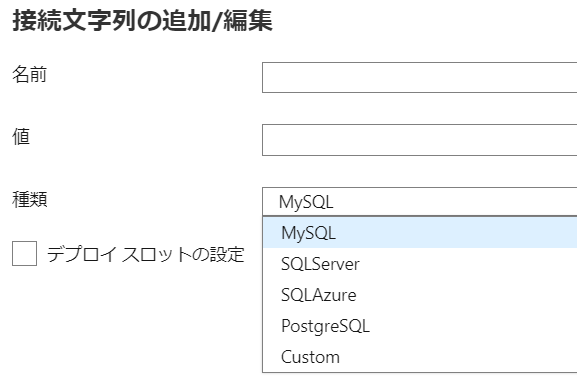This screenshot has width=577, height=381.
Task: Choose the Custom type option
Action: click(420, 357)
